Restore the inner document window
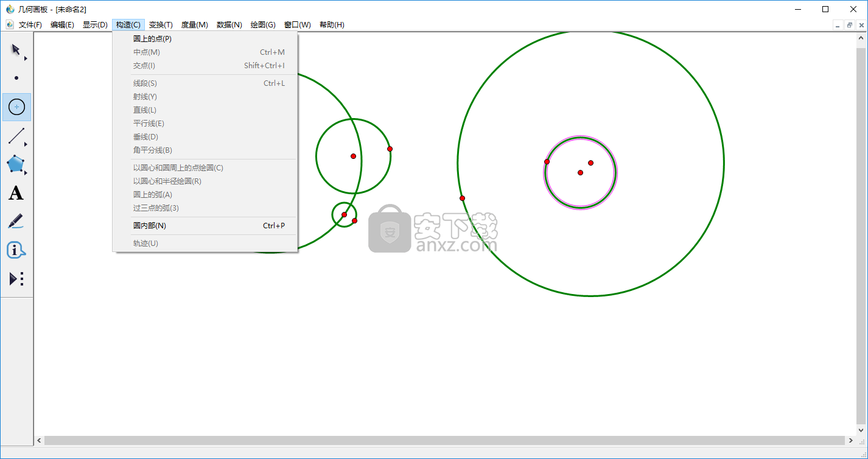Image resolution: width=868 pixels, height=459 pixels. [850, 25]
